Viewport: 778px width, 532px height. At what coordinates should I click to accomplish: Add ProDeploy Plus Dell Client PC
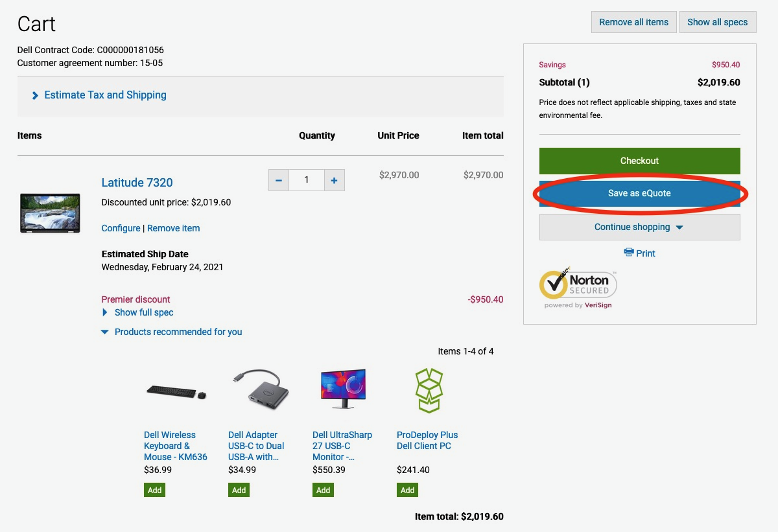click(407, 490)
